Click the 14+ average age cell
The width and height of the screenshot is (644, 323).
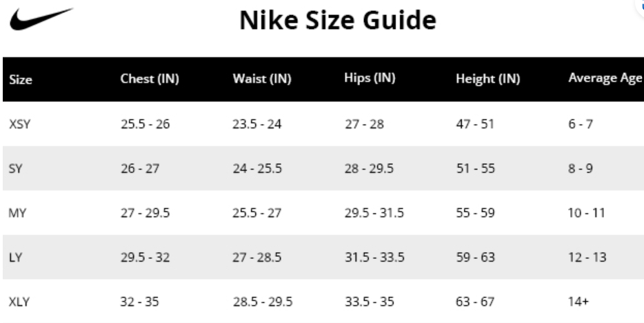coord(578,302)
